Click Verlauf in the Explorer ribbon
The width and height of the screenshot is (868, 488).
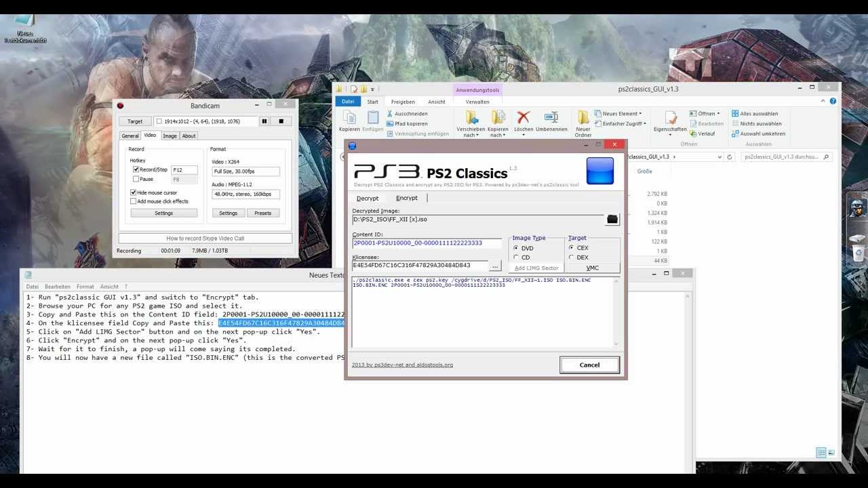tap(702, 134)
